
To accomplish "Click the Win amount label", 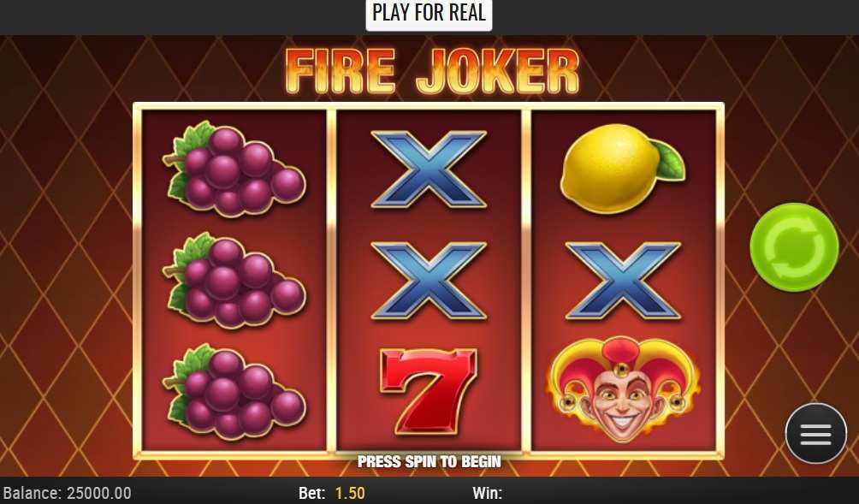I will (x=487, y=493).
